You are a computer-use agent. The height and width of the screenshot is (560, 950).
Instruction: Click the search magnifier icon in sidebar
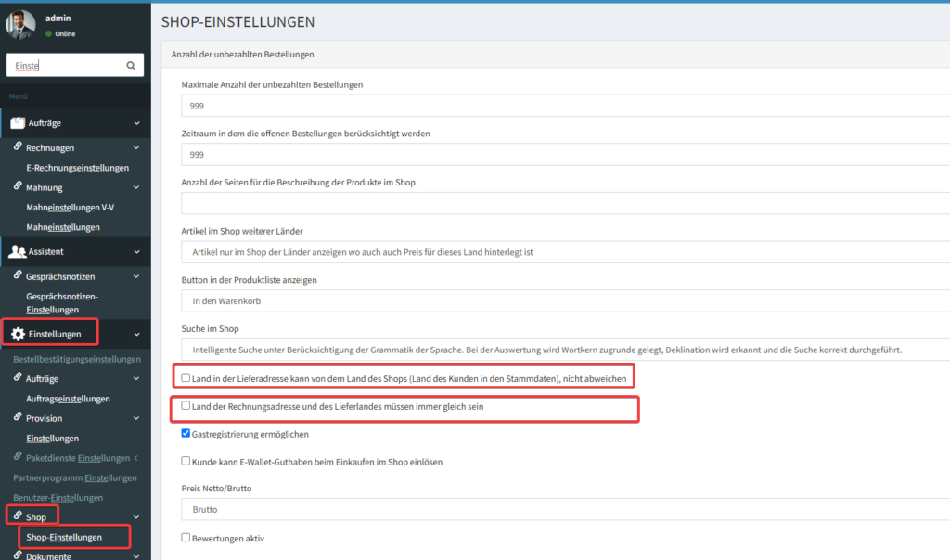tap(131, 66)
